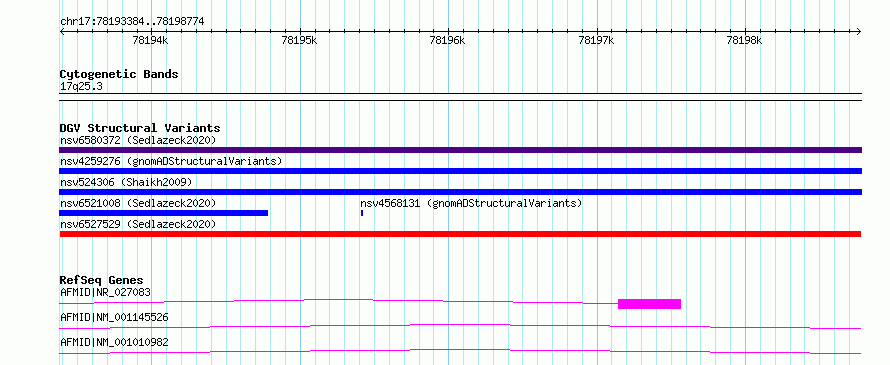
Task: Open the RefSeq Genes track title
Action: (102, 280)
